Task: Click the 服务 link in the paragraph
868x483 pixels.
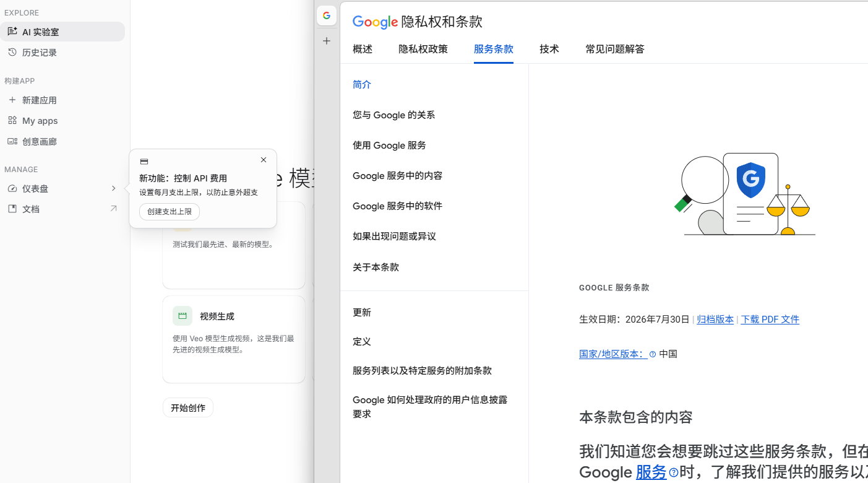Action: click(651, 472)
